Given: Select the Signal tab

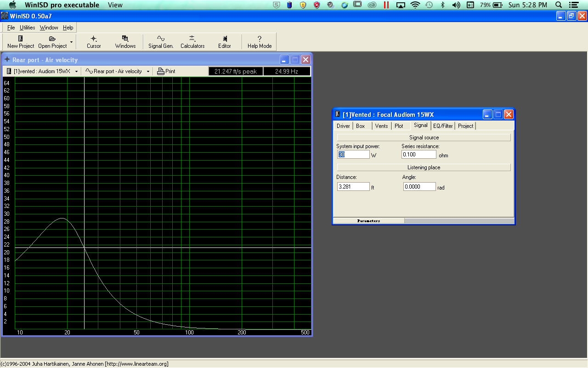Looking at the screenshot, I should click(420, 125).
